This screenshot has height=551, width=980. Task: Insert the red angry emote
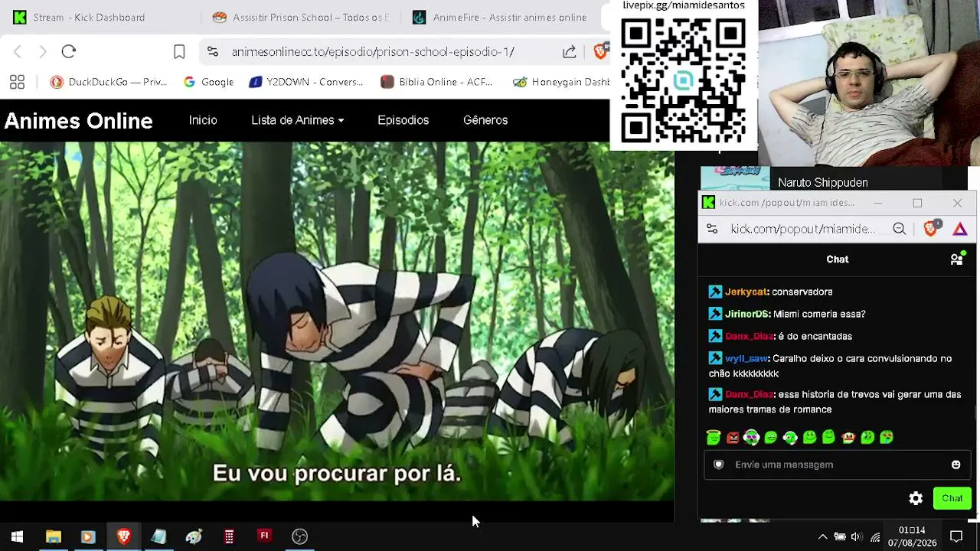(x=733, y=438)
